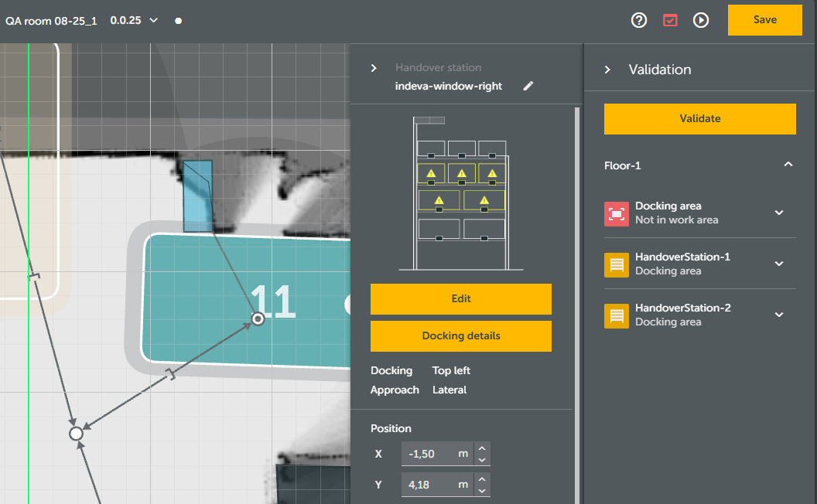The width and height of the screenshot is (817, 504).
Task: Select the 'indeva-window-right' station name
Action: pyautogui.click(x=449, y=86)
